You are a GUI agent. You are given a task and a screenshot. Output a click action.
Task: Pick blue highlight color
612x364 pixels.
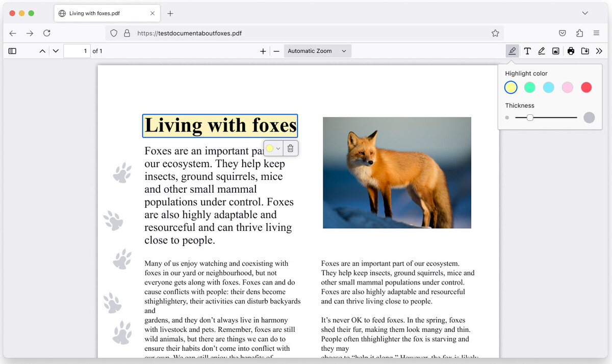pos(548,87)
